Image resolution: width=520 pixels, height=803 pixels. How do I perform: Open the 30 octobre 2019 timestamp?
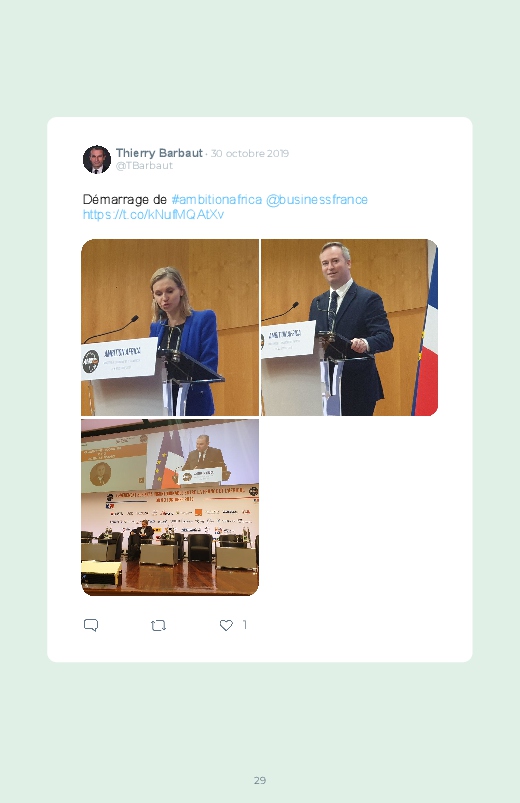point(249,153)
